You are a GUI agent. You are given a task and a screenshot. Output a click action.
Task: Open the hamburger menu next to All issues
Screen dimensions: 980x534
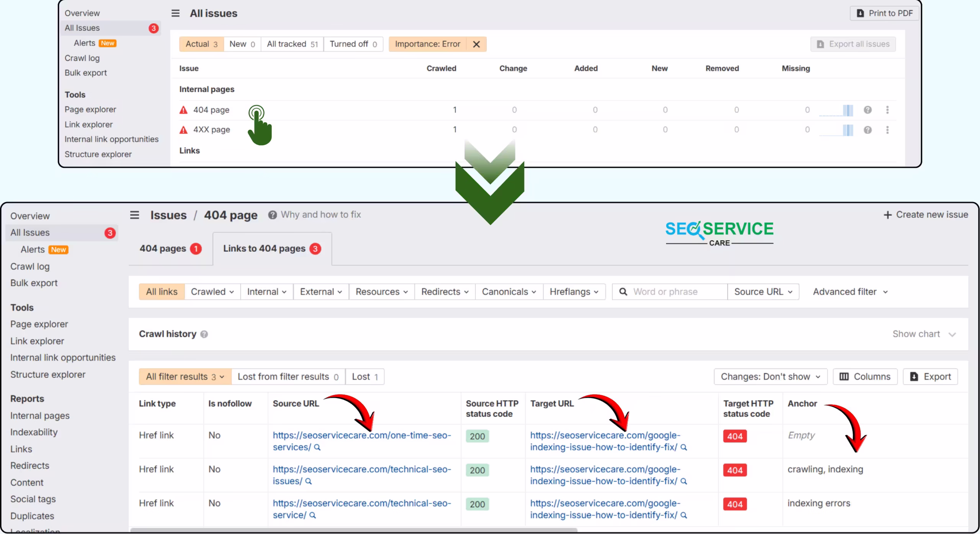click(175, 13)
